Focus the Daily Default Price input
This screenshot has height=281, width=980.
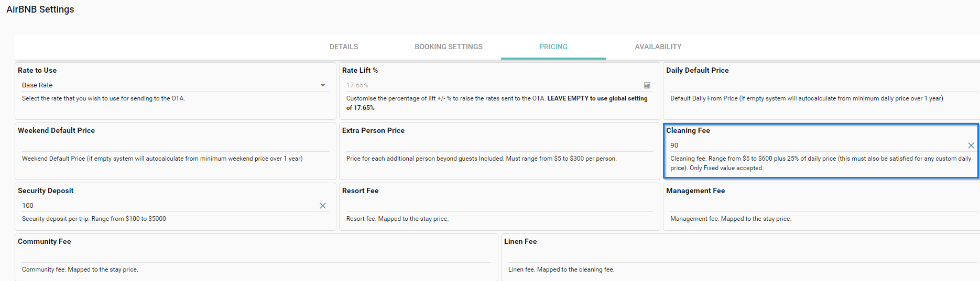[818, 85]
